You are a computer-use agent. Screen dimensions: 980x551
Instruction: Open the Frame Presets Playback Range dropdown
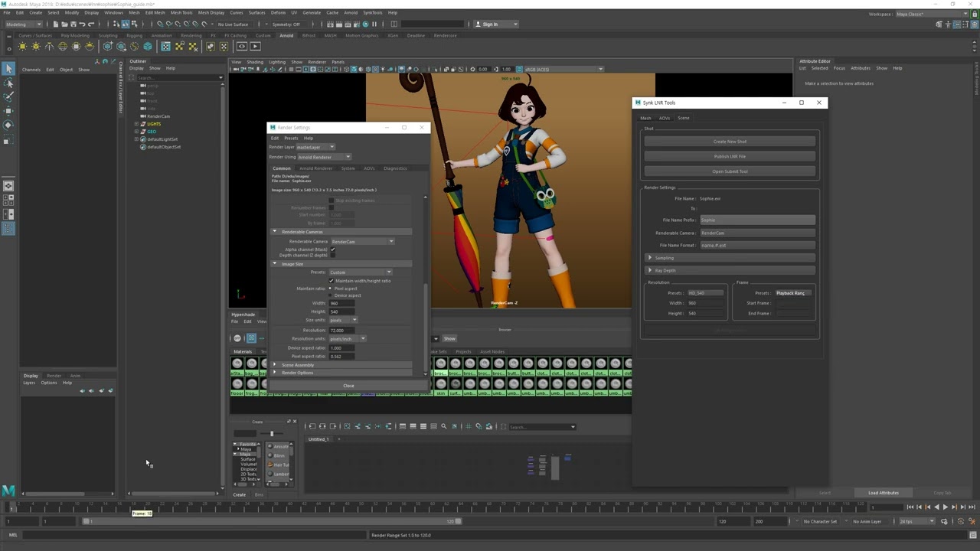793,293
